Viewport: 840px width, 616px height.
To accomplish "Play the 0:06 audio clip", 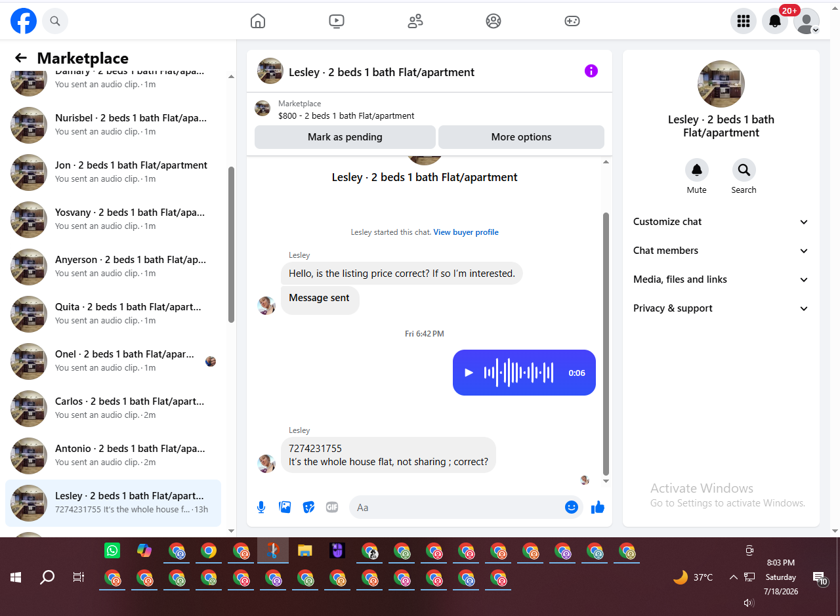I will click(x=469, y=373).
